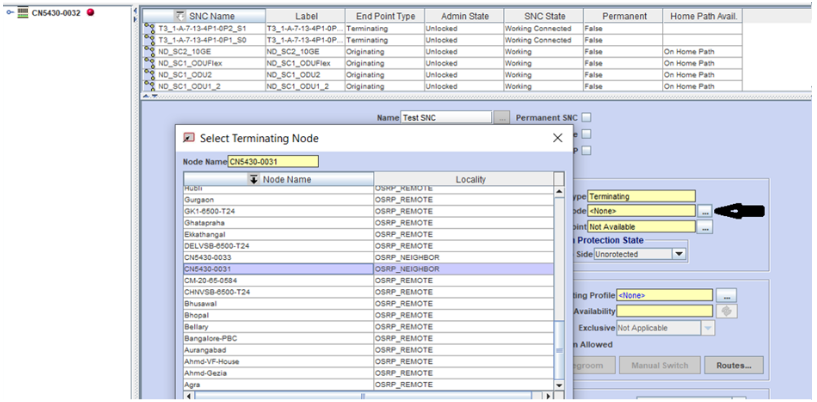Viewport: 817px width, 402px height.
Task: Click the Admin State column header
Action: [x=464, y=16]
